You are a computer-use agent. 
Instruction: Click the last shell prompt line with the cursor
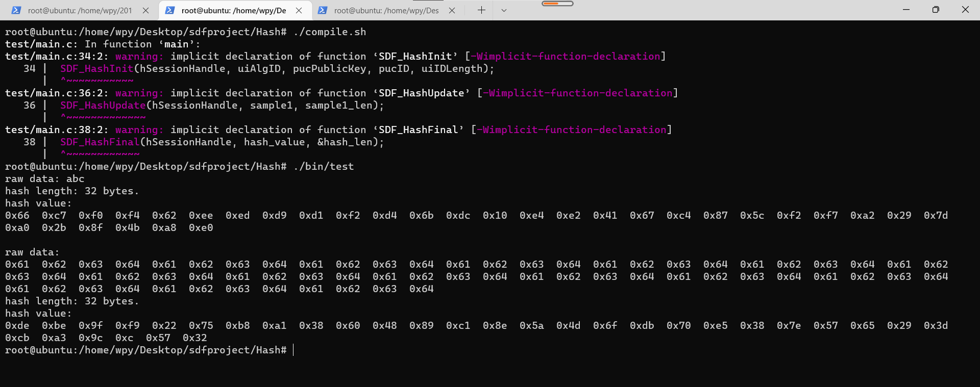(150, 350)
